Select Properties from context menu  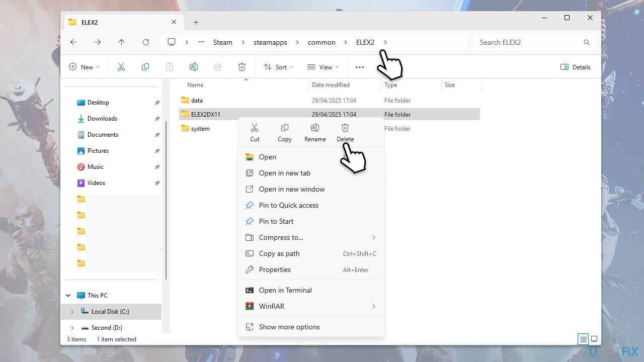pyautogui.click(x=275, y=269)
